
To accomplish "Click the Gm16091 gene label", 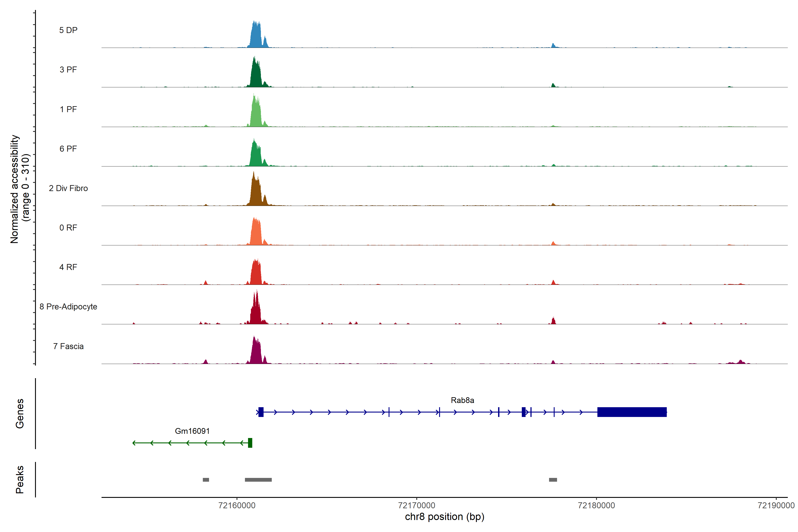I will click(x=192, y=431).
